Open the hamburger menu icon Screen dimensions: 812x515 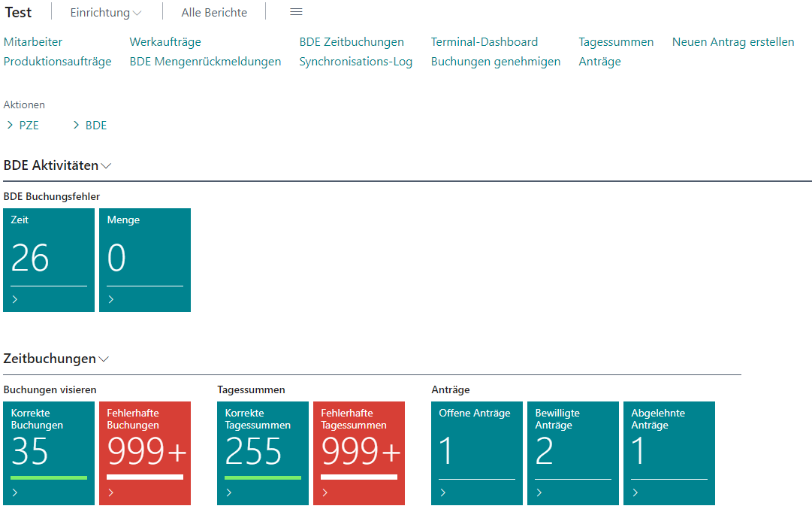pos(296,12)
